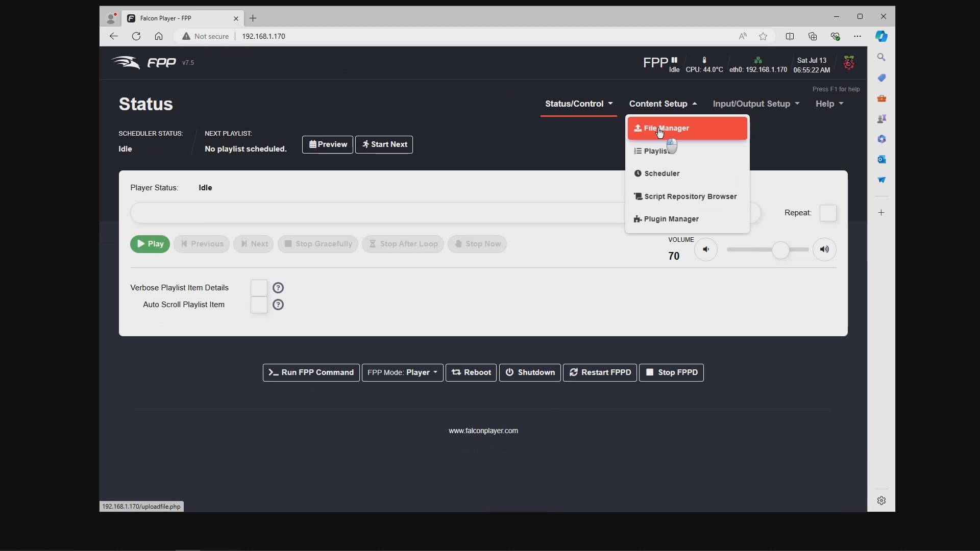Click the browser home icon
980x551 pixels.
coord(159,36)
